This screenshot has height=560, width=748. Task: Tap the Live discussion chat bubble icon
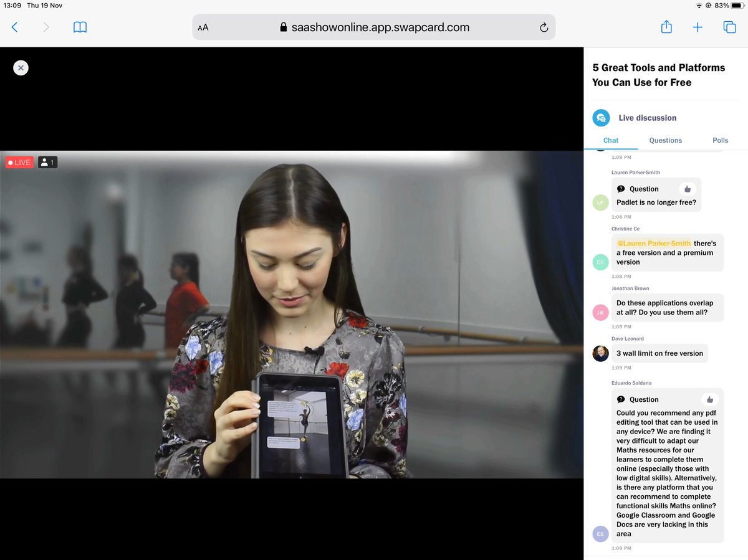(x=601, y=118)
